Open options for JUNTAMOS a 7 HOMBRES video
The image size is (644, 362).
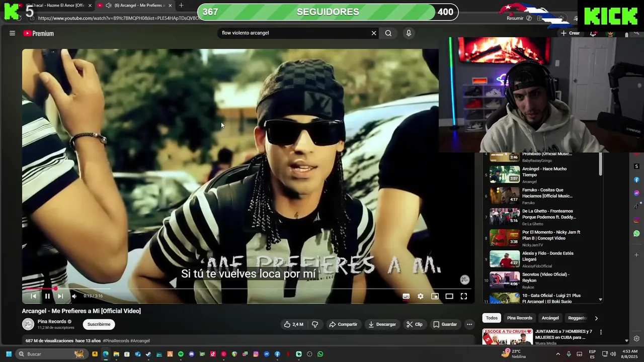[601, 332]
